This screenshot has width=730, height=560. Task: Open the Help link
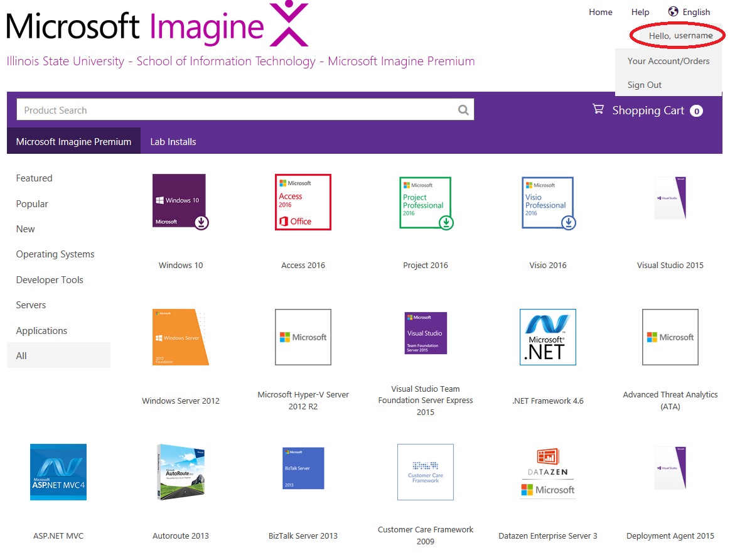point(640,12)
